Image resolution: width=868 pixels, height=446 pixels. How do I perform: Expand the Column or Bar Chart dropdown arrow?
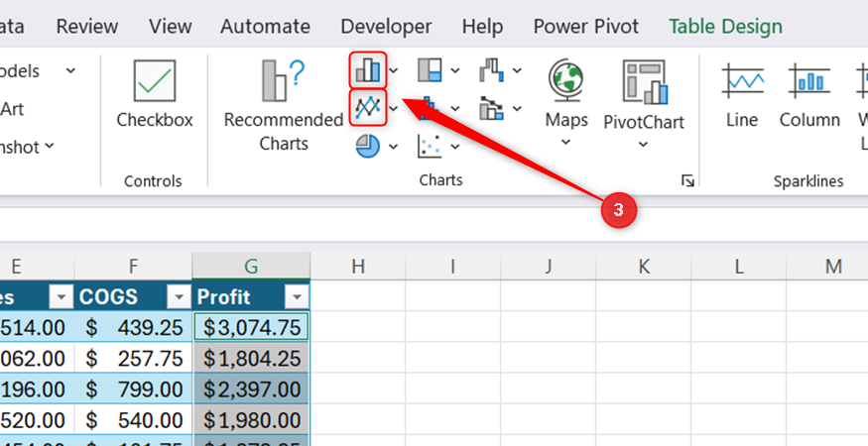pyautogui.click(x=393, y=70)
